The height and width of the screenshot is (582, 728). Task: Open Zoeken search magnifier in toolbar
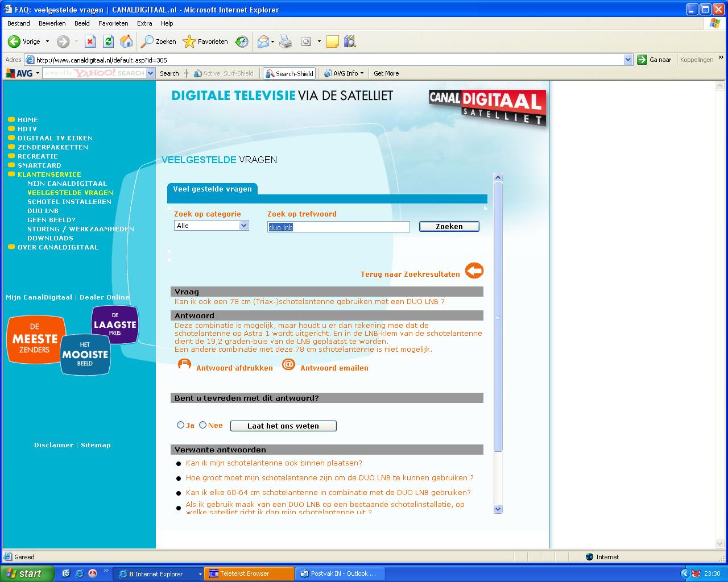(x=159, y=41)
